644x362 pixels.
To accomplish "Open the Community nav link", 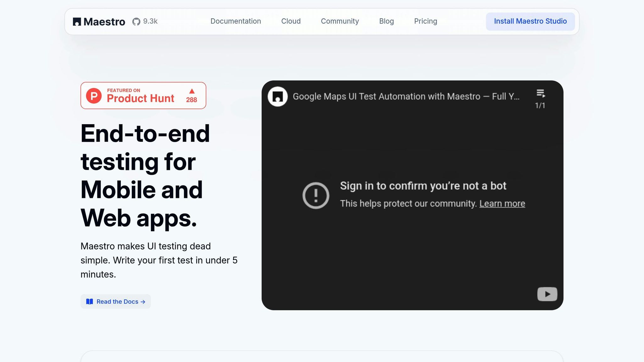I will pyautogui.click(x=340, y=21).
